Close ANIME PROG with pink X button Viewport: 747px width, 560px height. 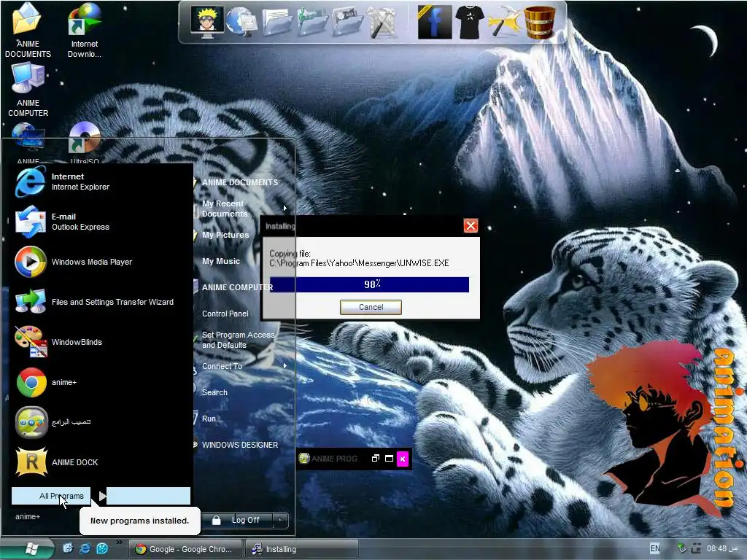click(x=403, y=459)
